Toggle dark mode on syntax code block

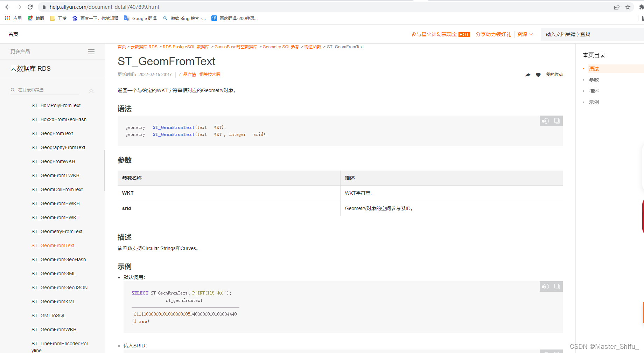coord(545,121)
